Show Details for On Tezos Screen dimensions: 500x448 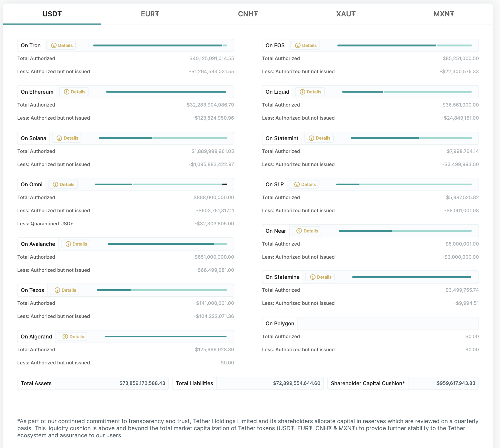[x=65, y=290]
